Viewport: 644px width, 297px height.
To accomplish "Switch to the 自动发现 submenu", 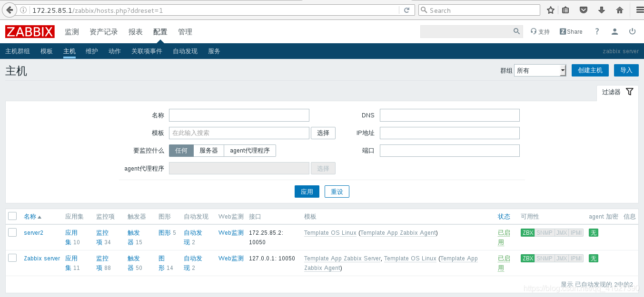I will tap(185, 51).
